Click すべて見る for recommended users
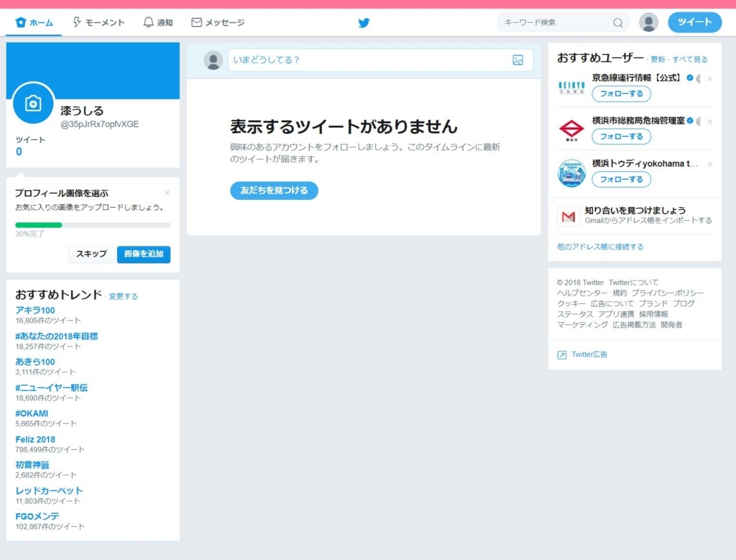This screenshot has height=560, width=736. click(690, 59)
